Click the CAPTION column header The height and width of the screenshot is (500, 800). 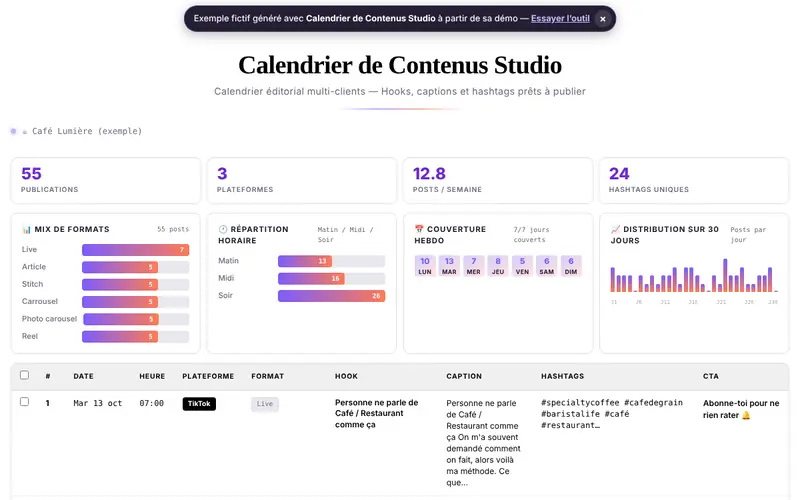pos(464,376)
